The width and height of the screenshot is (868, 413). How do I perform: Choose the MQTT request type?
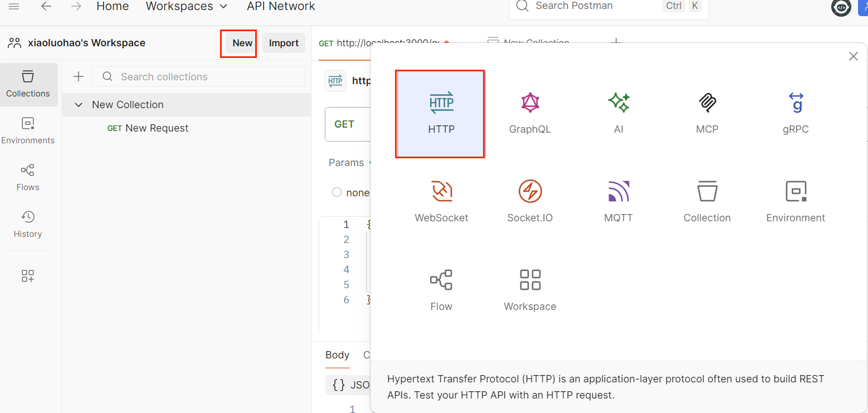(x=618, y=202)
